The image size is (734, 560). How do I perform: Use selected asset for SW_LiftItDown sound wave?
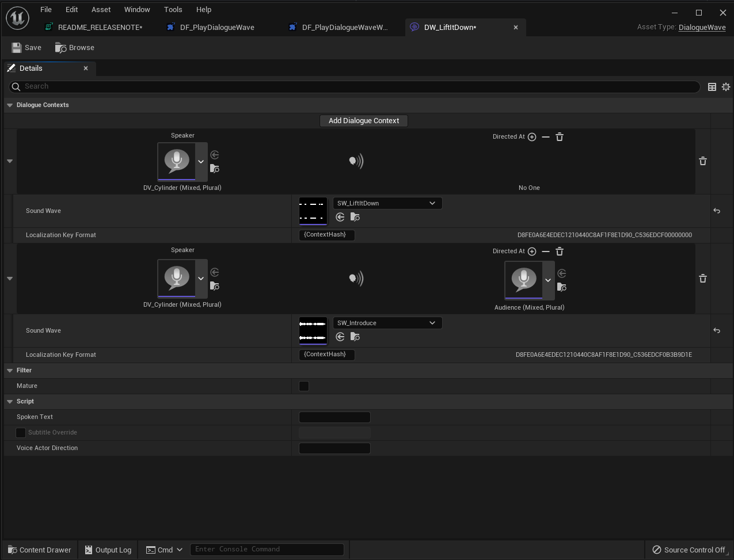coord(340,218)
